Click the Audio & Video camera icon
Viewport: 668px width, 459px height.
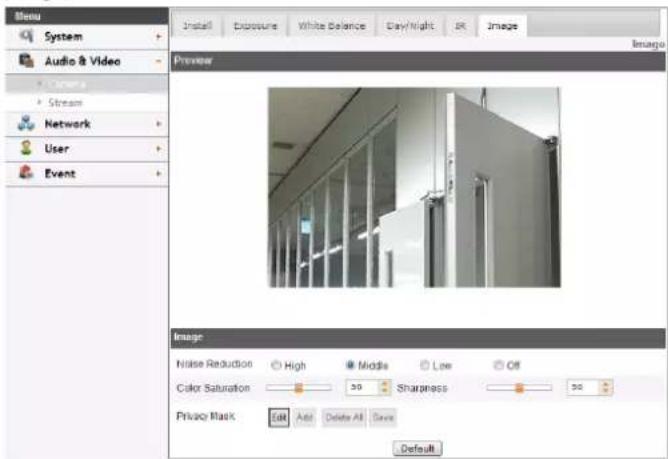click(x=26, y=61)
